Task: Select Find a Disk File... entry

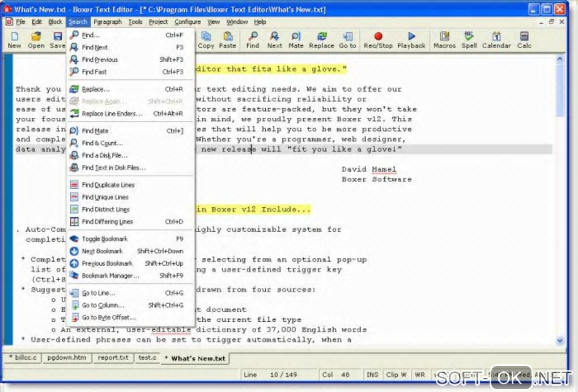Action: click(131, 155)
